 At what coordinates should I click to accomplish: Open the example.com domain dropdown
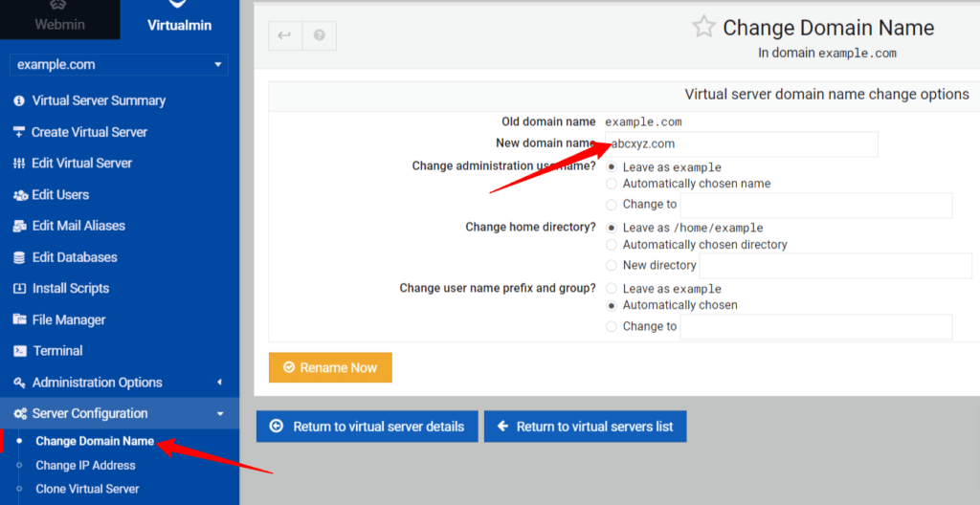[119, 64]
